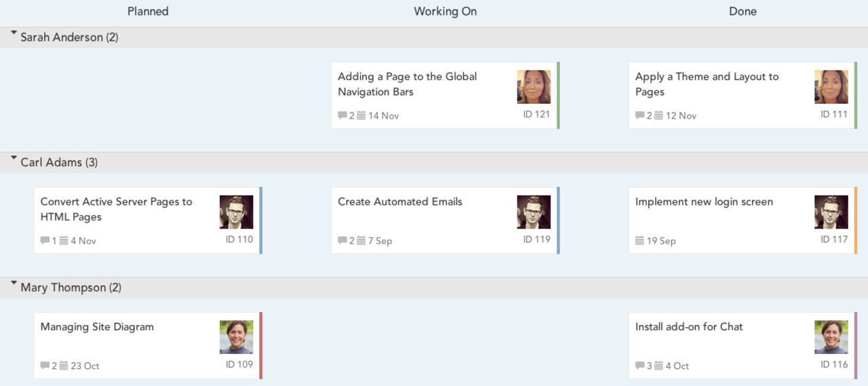Open the Install add-on for Chat title
Image resolution: width=868 pixels, height=386 pixels.
tap(689, 327)
